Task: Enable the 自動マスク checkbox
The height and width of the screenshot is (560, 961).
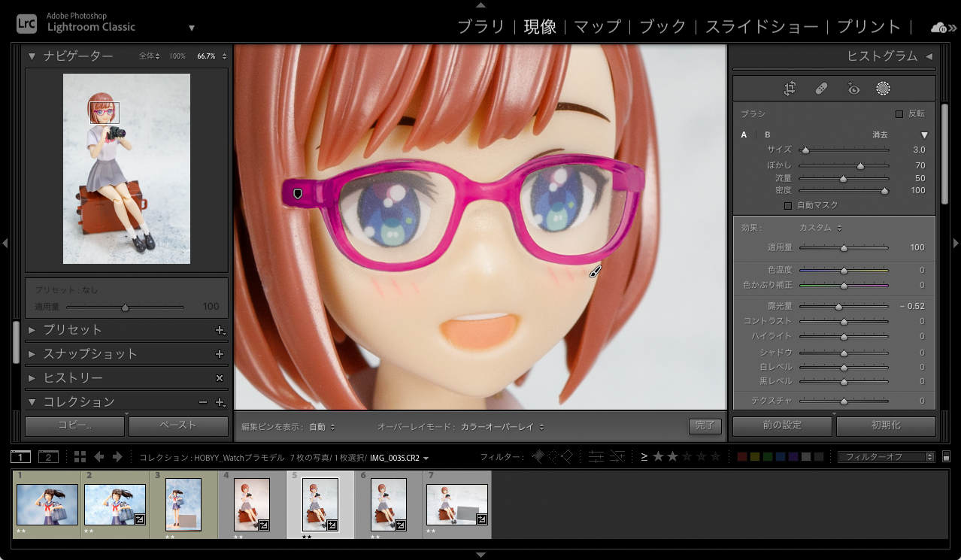Action: 788,205
